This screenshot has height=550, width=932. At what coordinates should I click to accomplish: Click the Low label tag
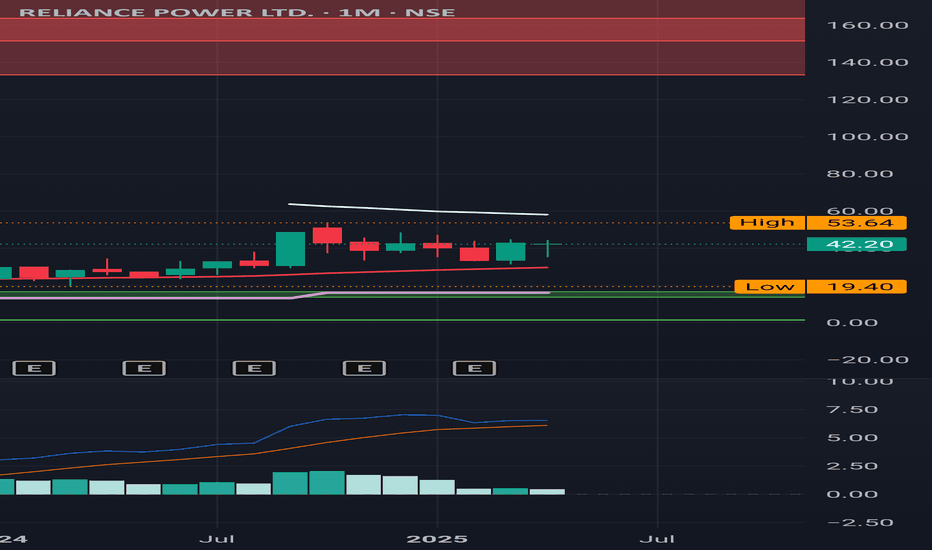[x=770, y=287]
